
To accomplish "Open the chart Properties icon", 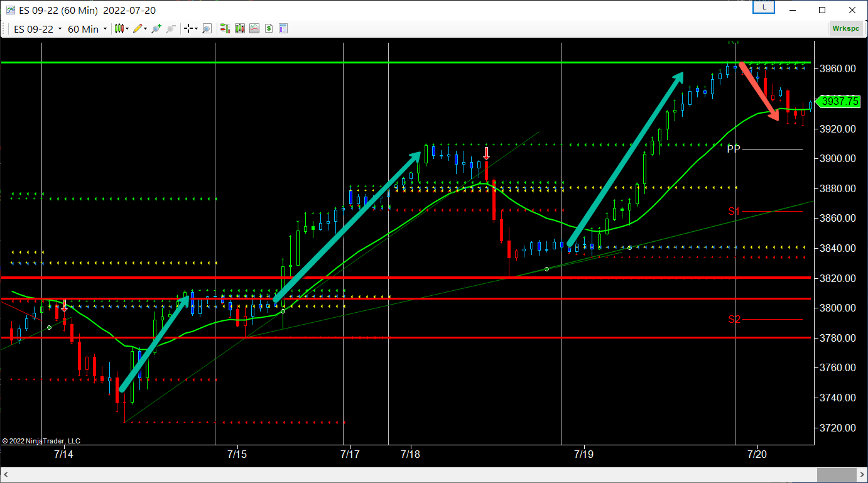I will point(283,29).
